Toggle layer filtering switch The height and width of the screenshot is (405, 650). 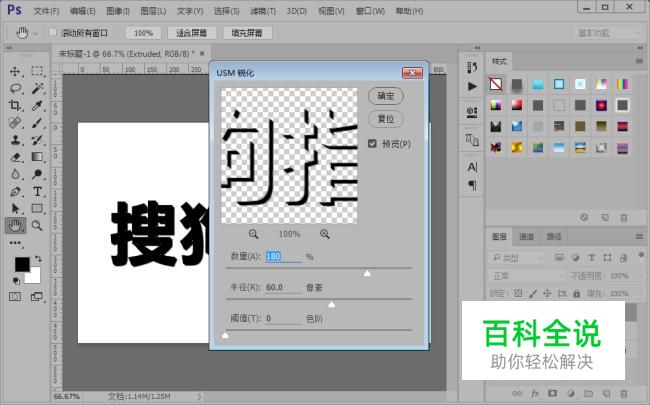(x=641, y=255)
